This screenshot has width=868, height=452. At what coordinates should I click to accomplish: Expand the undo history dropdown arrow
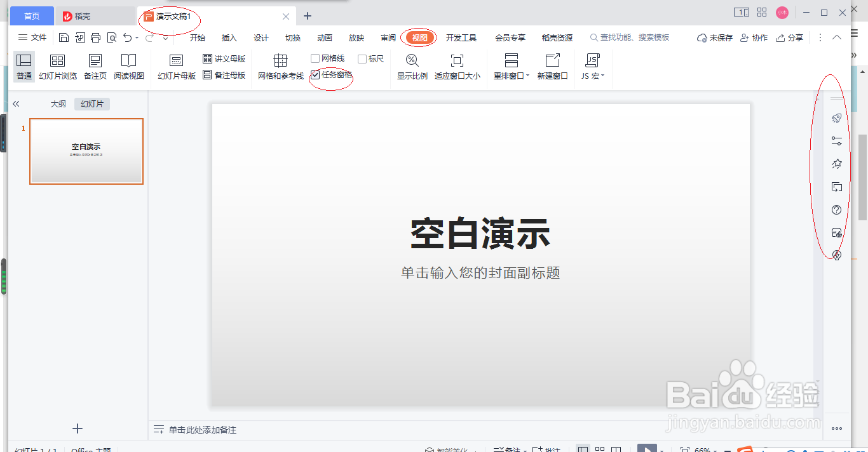point(136,37)
